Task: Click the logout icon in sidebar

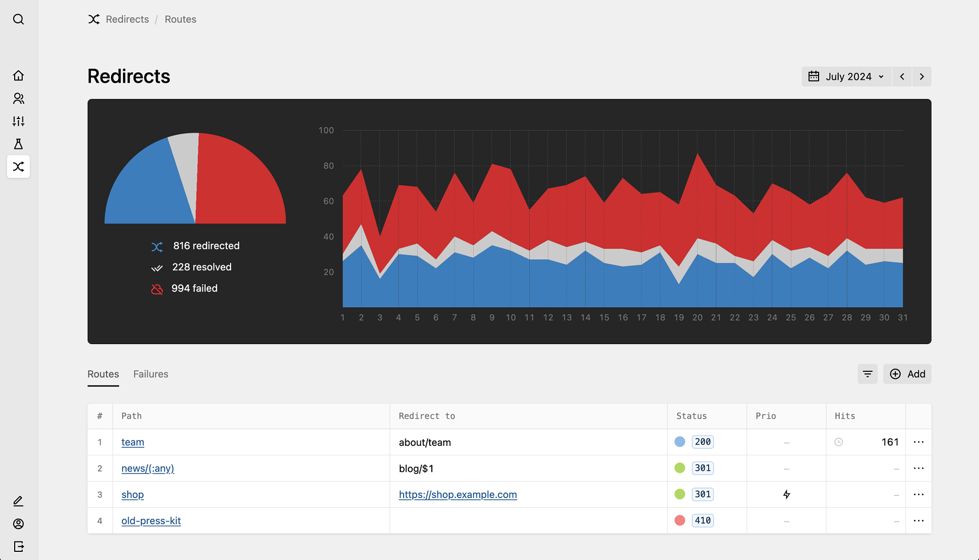Action: 18,547
